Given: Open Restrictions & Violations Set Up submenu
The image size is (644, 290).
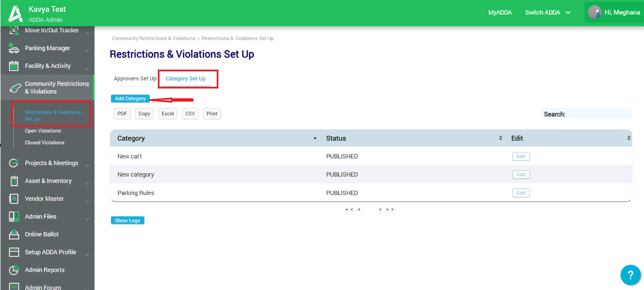Looking at the screenshot, I should [x=52, y=116].
